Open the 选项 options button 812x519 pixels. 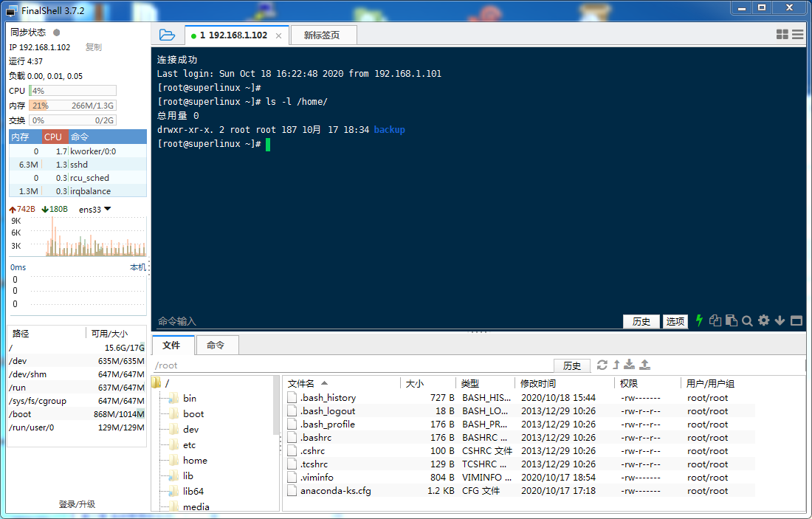click(x=675, y=321)
